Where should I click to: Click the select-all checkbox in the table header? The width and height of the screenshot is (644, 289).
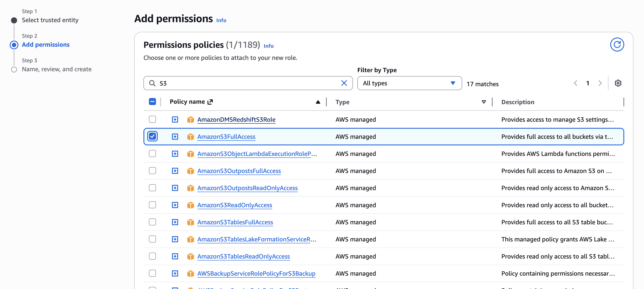point(152,102)
